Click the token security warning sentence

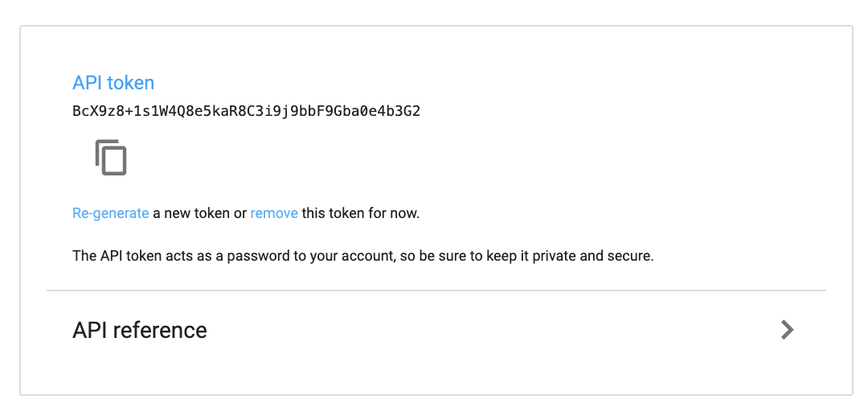click(x=362, y=256)
